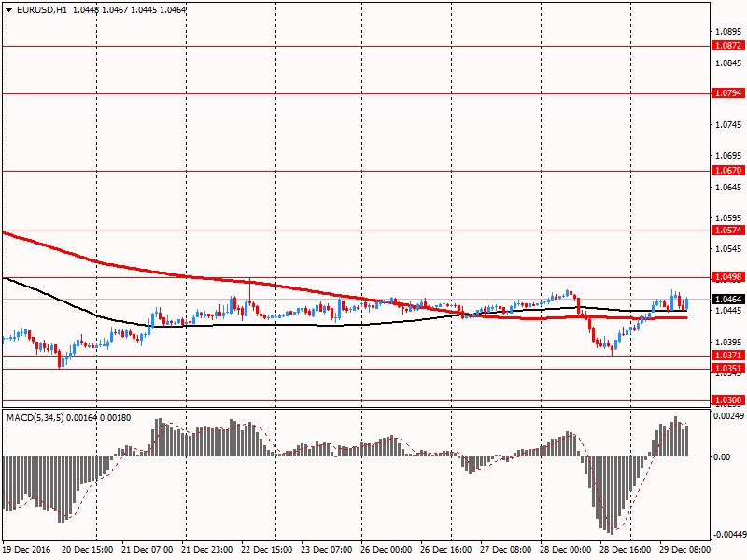
Task: Click the 20 Dec 15:00 time label
Action: coord(87,550)
